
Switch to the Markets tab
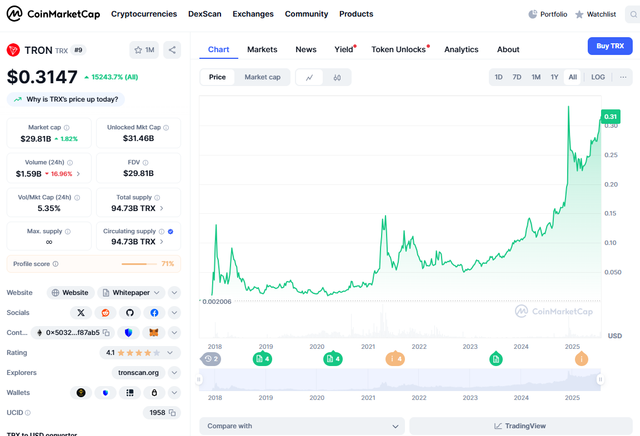coord(262,49)
